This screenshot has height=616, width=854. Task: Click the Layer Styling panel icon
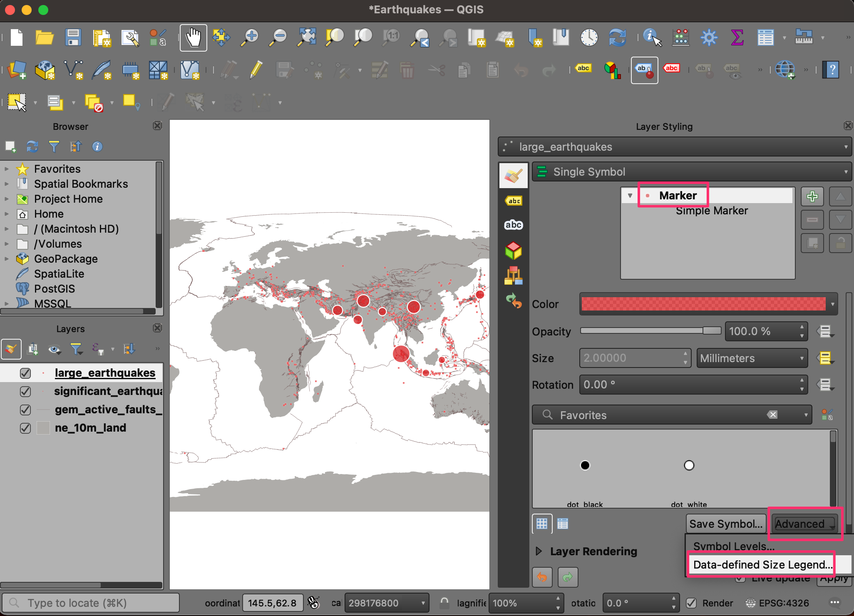pyautogui.click(x=514, y=175)
